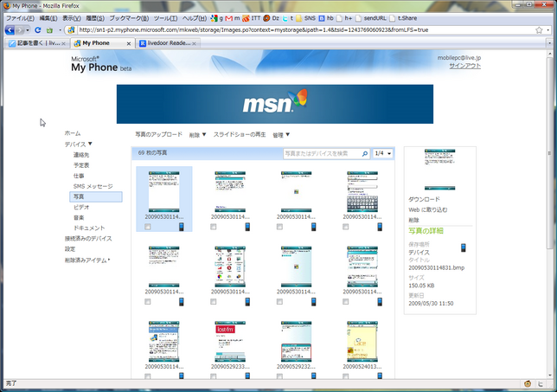Open the 'g' Google bookmark
This screenshot has width=557, height=392.
(216, 18)
